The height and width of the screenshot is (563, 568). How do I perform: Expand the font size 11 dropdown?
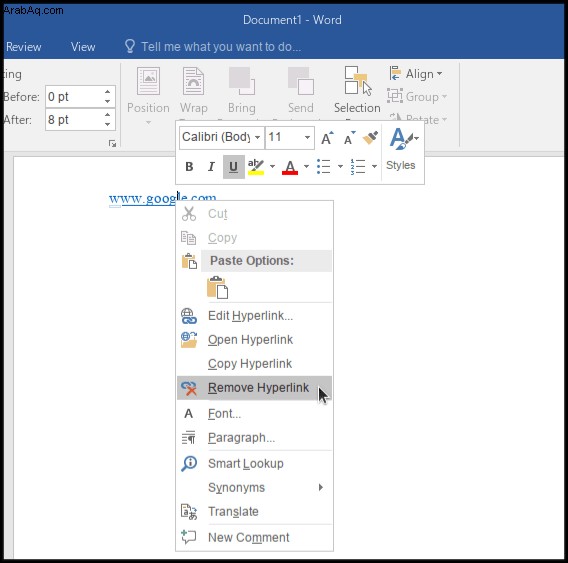pos(307,138)
